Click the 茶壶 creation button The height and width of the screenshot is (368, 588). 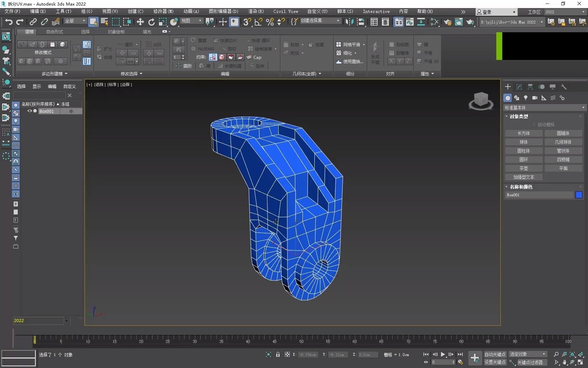click(524, 168)
